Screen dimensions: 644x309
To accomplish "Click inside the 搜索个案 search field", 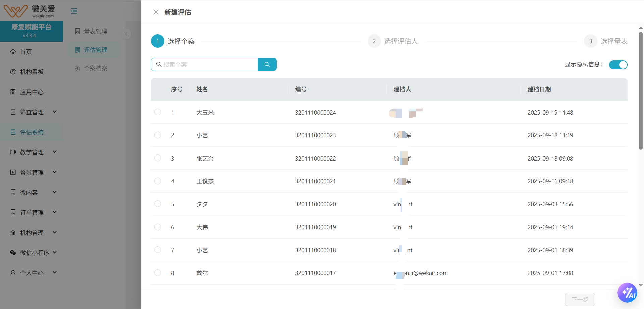I will tap(205, 64).
